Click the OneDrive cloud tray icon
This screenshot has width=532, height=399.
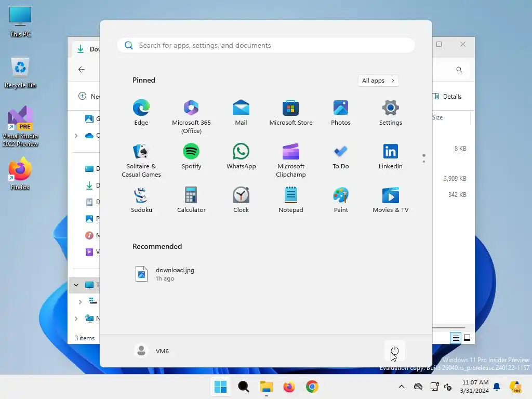tap(418, 387)
